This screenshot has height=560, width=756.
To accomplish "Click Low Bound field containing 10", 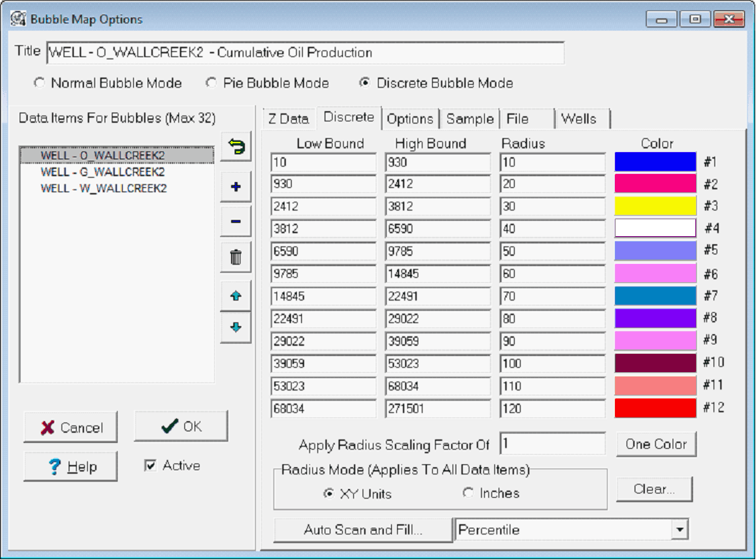I will coord(323,162).
